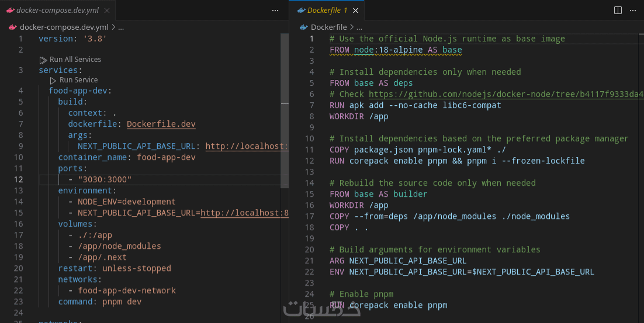Screen dimensions: 644x323
Task: Switch to the docker-compose.dev.yml tab
Action: click(57, 11)
